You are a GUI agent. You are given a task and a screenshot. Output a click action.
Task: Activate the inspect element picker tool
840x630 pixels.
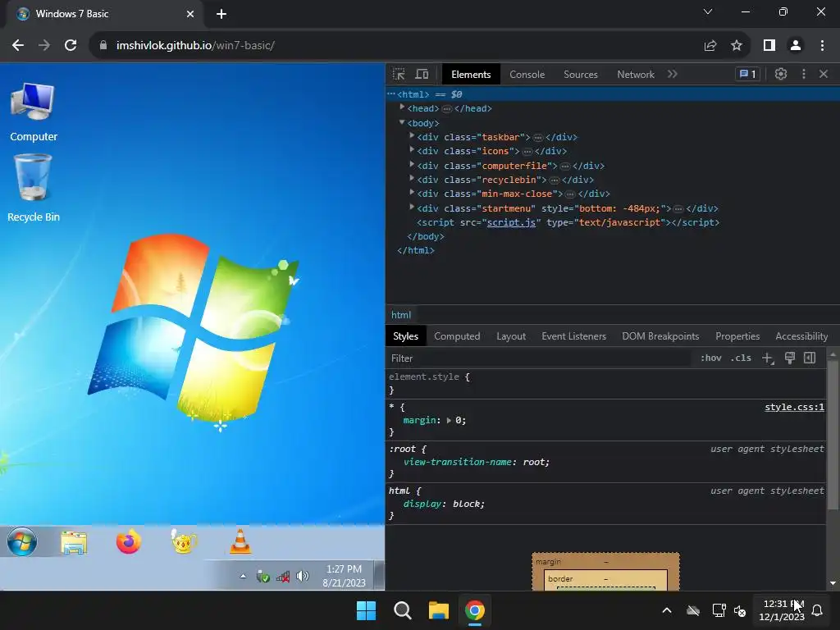[399, 74]
